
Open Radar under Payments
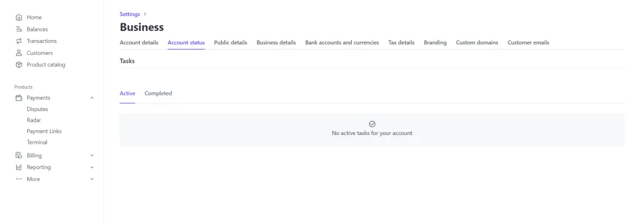33,120
